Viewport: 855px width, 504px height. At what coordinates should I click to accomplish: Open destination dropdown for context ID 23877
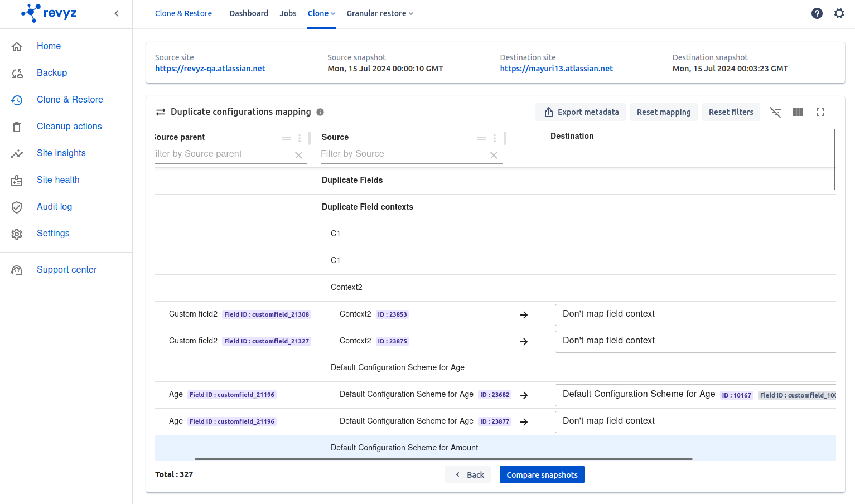click(694, 421)
